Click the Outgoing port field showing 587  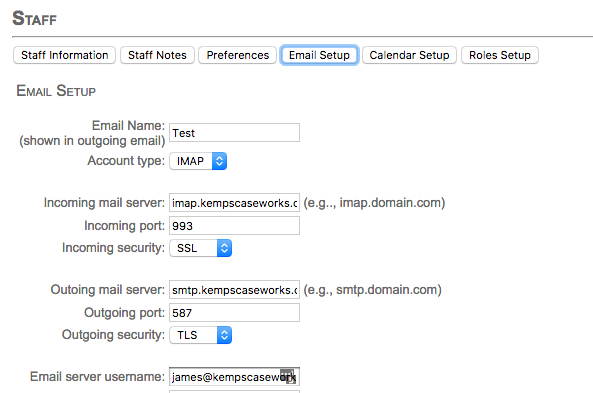pyautogui.click(x=234, y=313)
